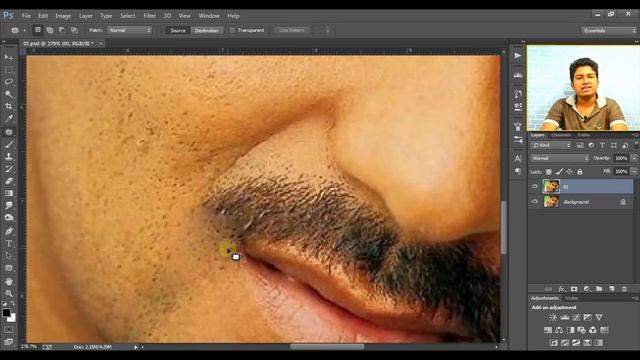
Task: Select the History Brush tool
Action: [9, 169]
